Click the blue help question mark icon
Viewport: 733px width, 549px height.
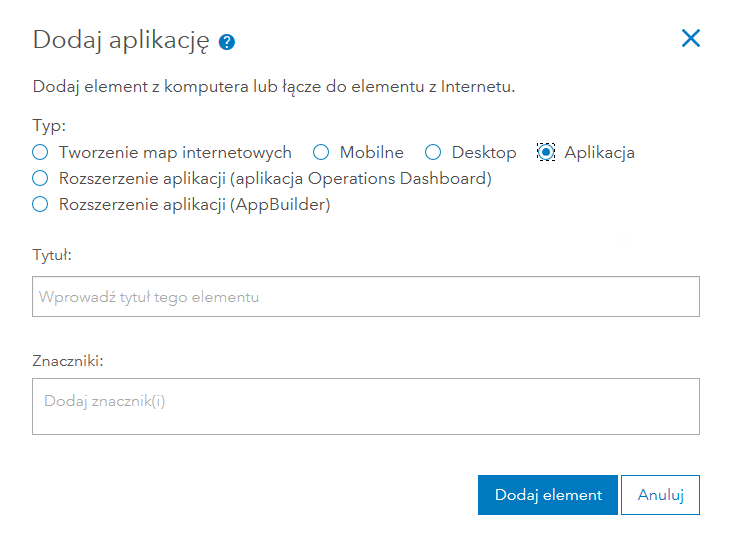click(227, 42)
